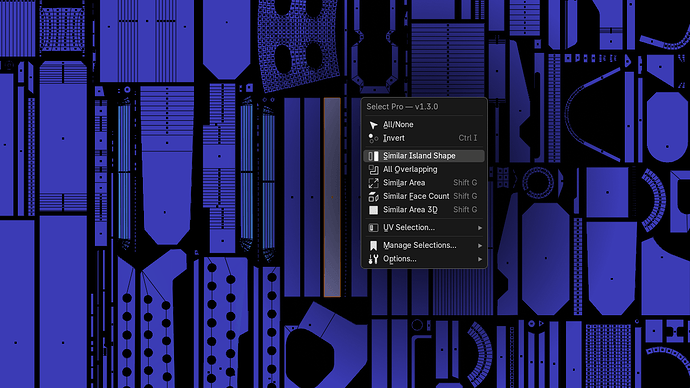Click the Invert selection icon
Screen dimensions: 690x388
pos(373,138)
